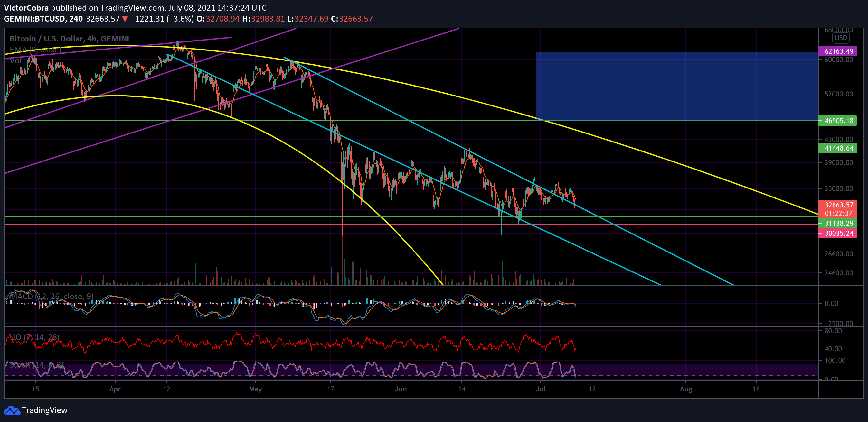Click the Close value 32663.57 in header
The width and height of the screenshot is (868, 422).
[x=356, y=19]
